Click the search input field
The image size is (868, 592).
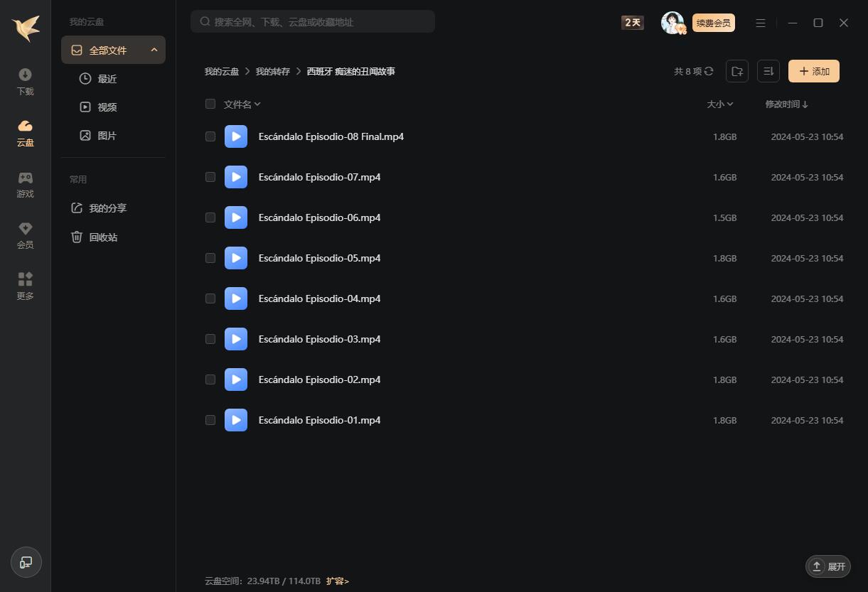pos(320,22)
